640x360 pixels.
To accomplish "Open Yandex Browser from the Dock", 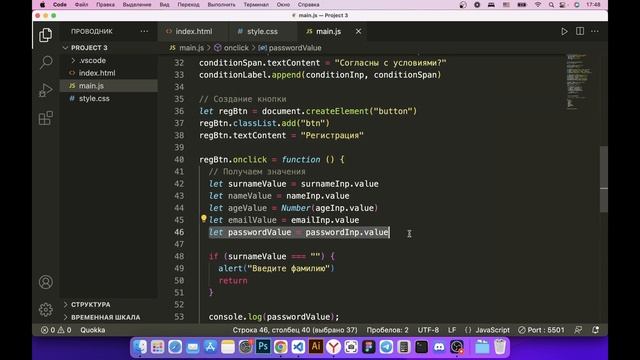I will tap(333, 347).
